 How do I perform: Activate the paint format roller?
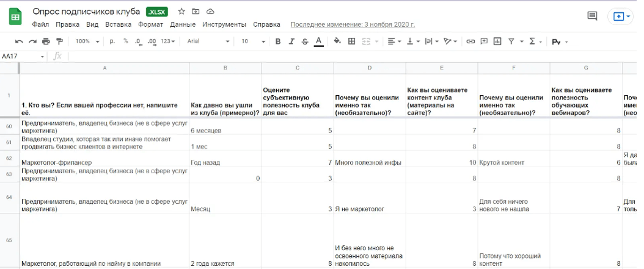(59, 41)
